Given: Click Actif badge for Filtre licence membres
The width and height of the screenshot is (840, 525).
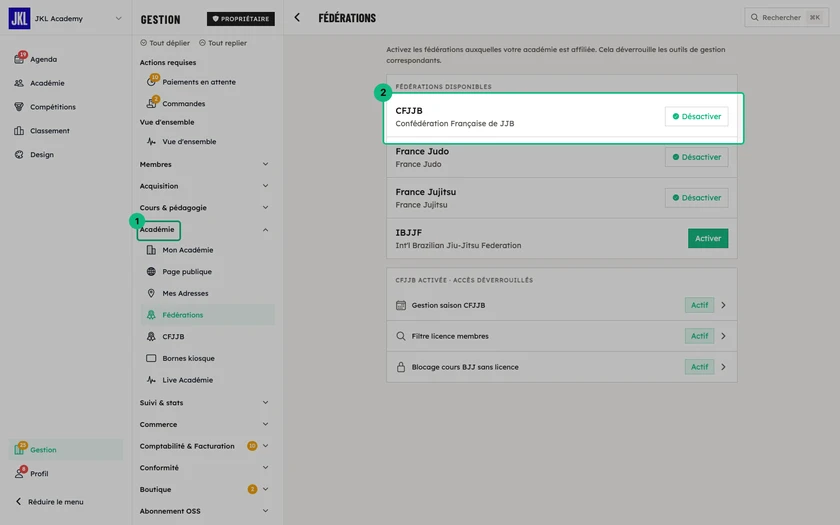Looking at the screenshot, I should [699, 336].
